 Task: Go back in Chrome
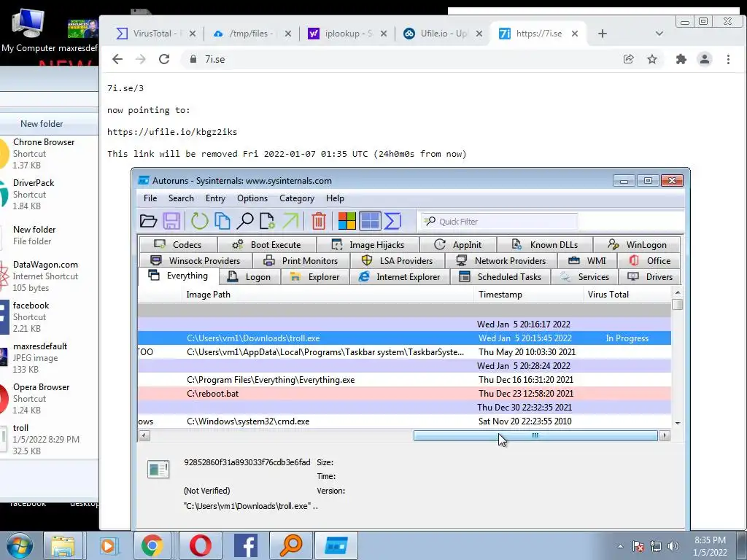tap(117, 59)
